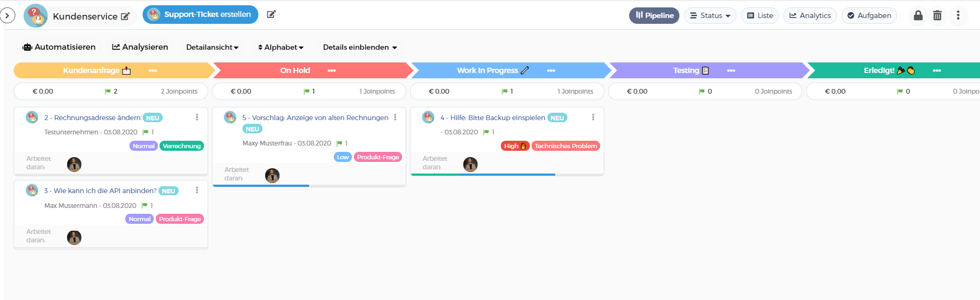The height and width of the screenshot is (300, 980).
Task: Expand the left sidebar arrow
Action: (x=7, y=16)
